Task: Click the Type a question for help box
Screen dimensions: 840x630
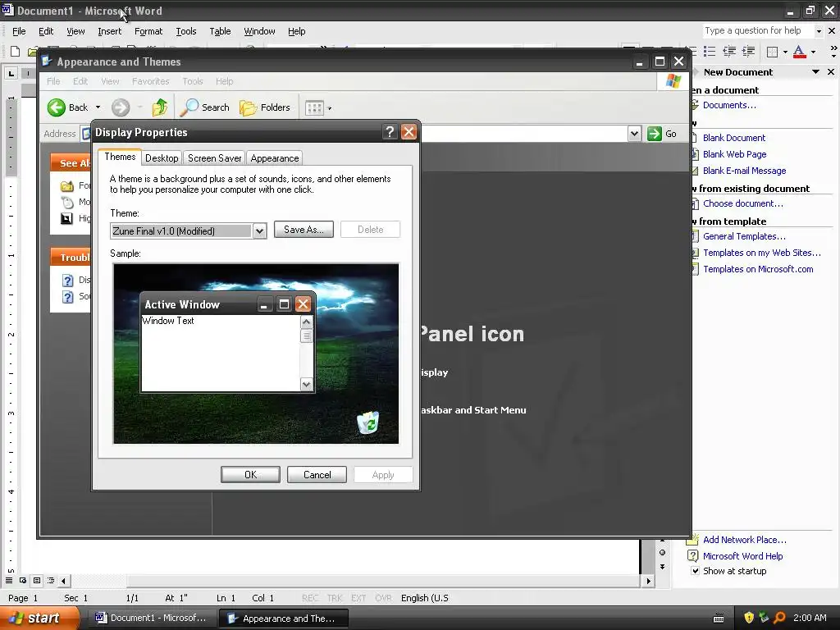Action: [758, 31]
